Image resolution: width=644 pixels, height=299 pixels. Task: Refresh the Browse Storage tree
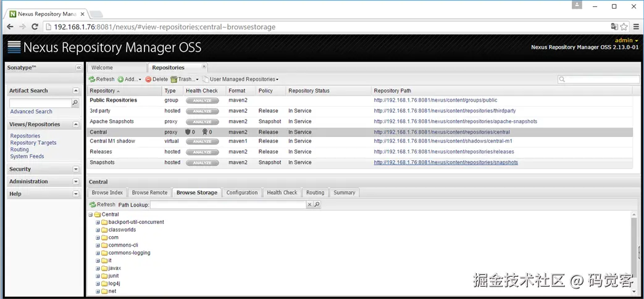[x=102, y=204]
